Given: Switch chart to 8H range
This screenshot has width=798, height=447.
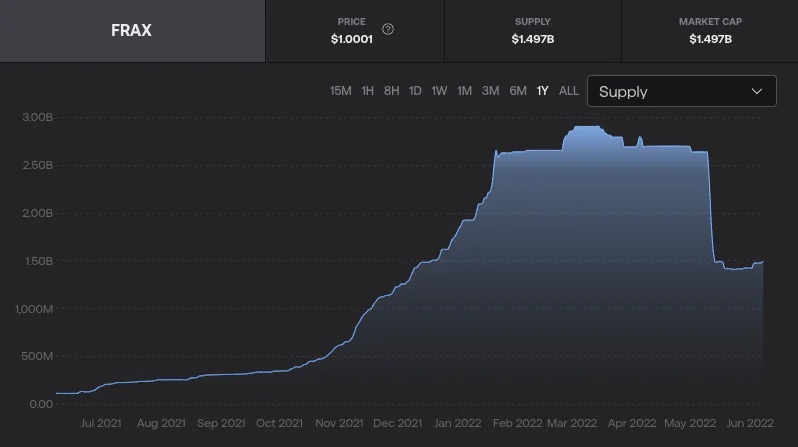Looking at the screenshot, I should coord(391,91).
